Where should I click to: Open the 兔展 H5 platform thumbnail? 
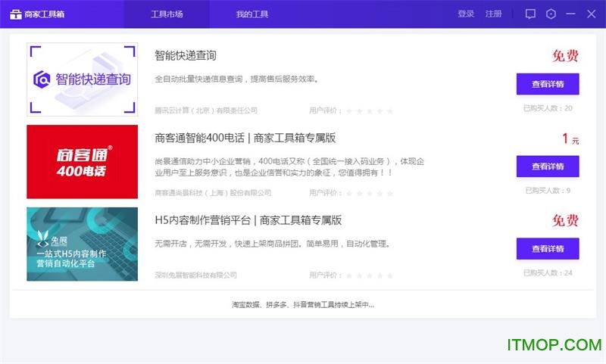tap(82, 244)
